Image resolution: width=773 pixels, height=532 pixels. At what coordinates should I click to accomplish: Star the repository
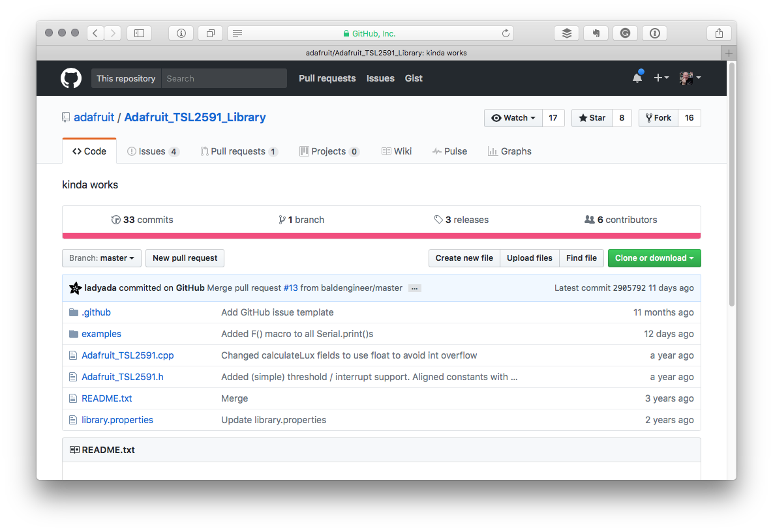click(x=592, y=118)
